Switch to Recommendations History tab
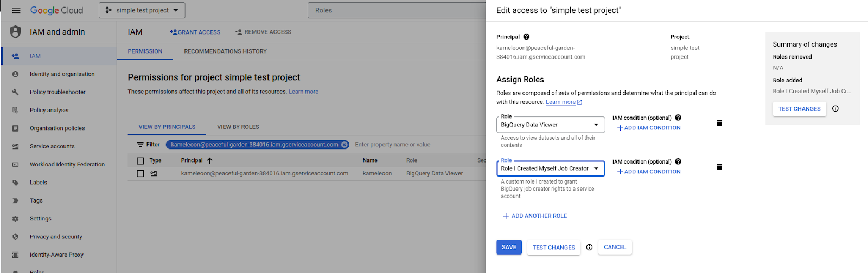The width and height of the screenshot is (868, 273). pos(225,51)
